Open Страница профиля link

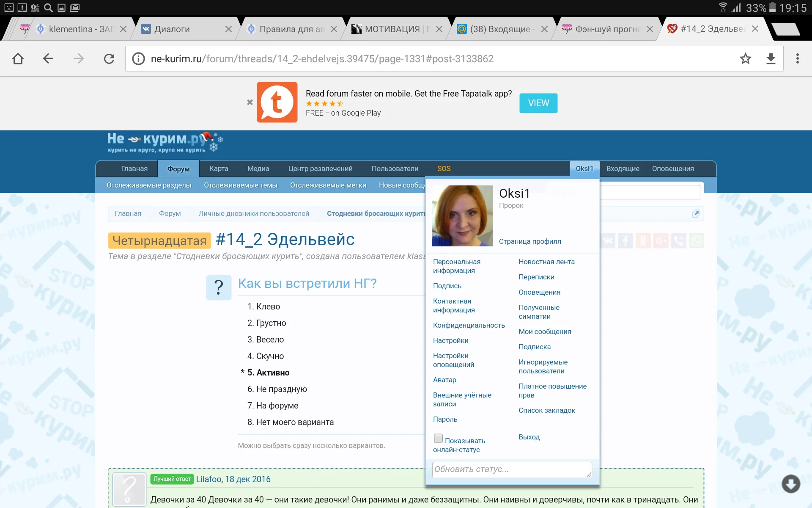(529, 241)
